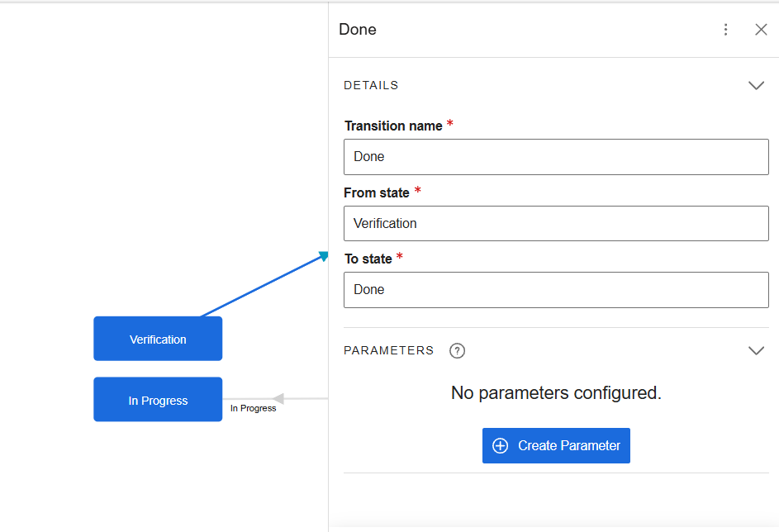Click the No parameters configured message
The height and width of the screenshot is (532, 779).
pos(556,393)
